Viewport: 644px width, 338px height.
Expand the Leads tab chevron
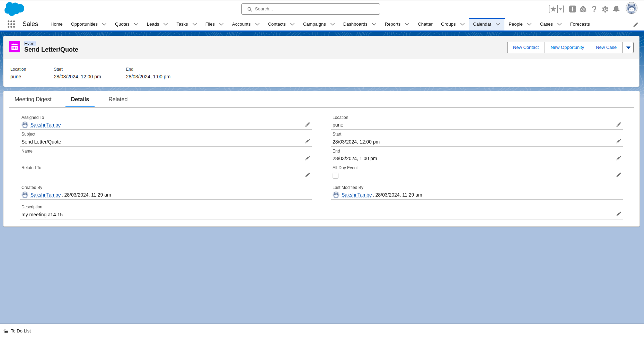tap(166, 24)
